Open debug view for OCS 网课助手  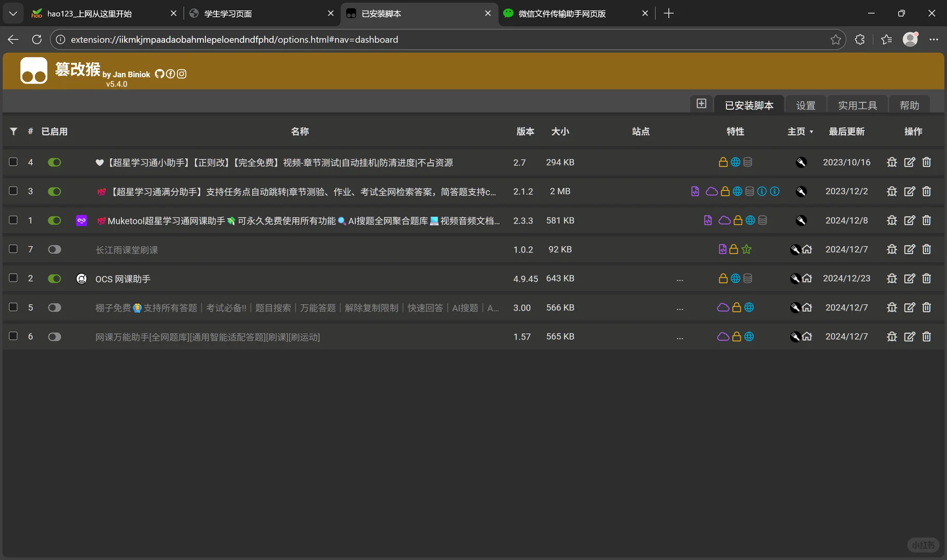[x=892, y=278]
